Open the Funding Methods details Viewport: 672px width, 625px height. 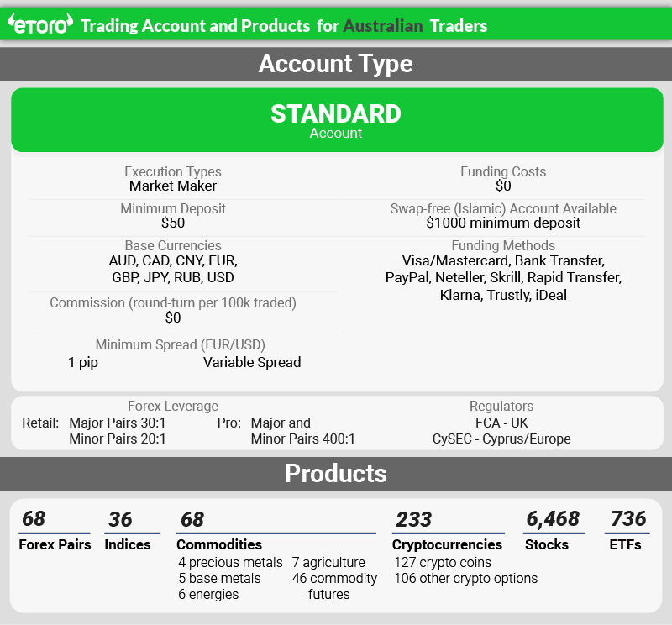click(505, 270)
